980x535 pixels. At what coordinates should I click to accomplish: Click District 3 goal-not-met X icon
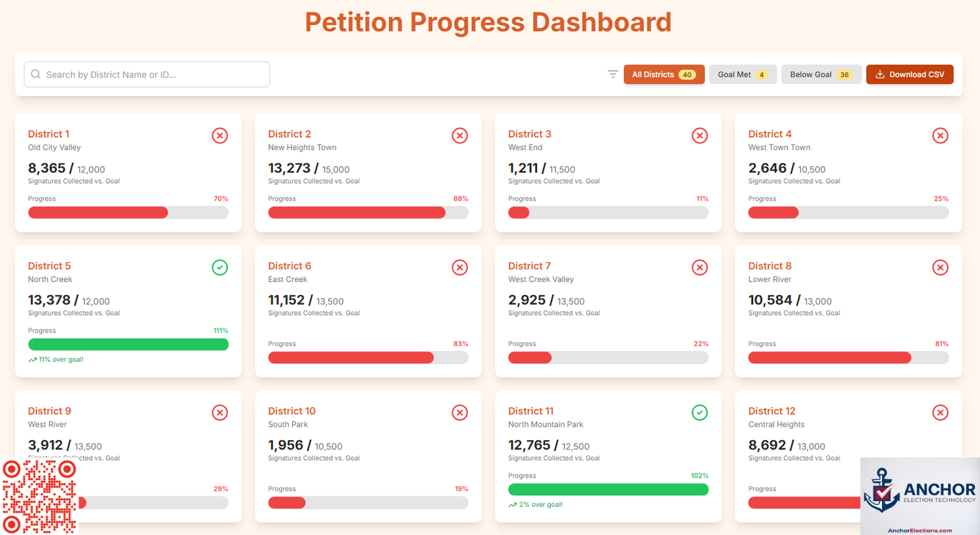(700, 135)
